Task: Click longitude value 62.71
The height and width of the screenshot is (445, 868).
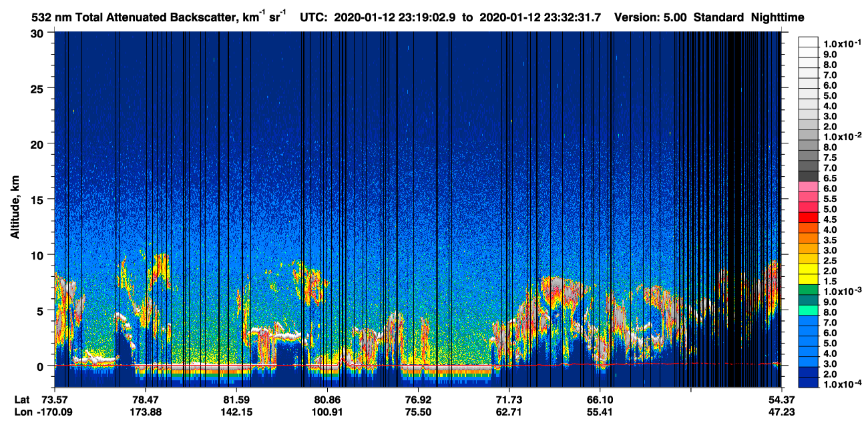Action: coord(509,412)
